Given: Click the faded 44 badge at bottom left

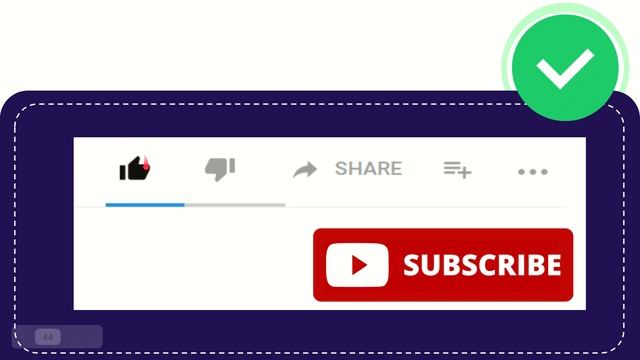Looking at the screenshot, I should tap(48, 337).
